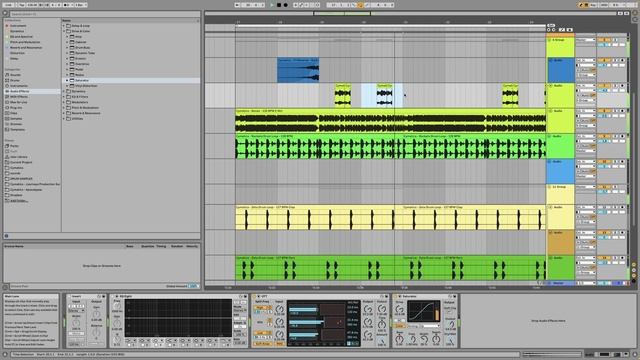Toggle Automation Mode icon above track headers
The height and width of the screenshot is (360, 640).
[x=562, y=29]
